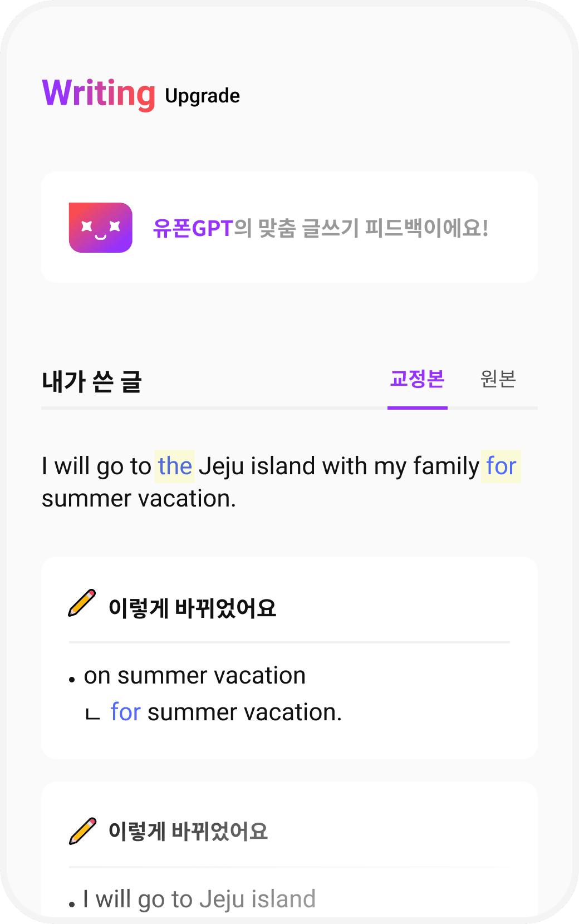Click the arrow marker before "for summer vacation"
Screen dimensions: 579x924
93,715
